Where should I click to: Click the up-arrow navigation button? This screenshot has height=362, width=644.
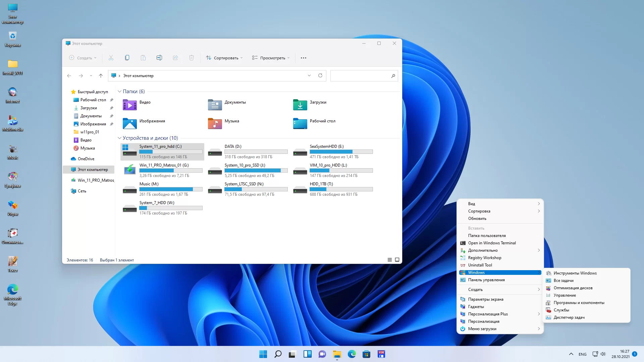point(101,76)
